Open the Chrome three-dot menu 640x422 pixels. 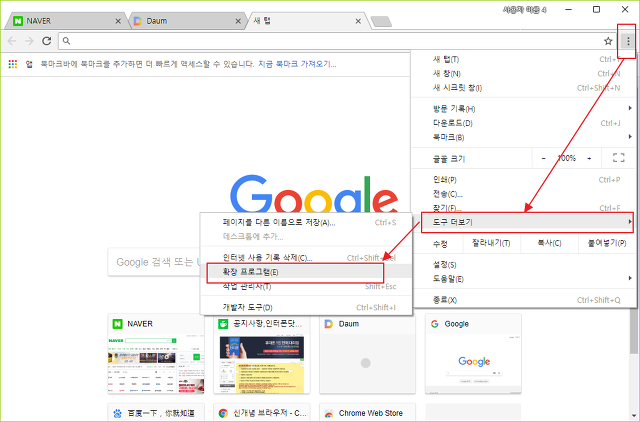click(x=628, y=41)
